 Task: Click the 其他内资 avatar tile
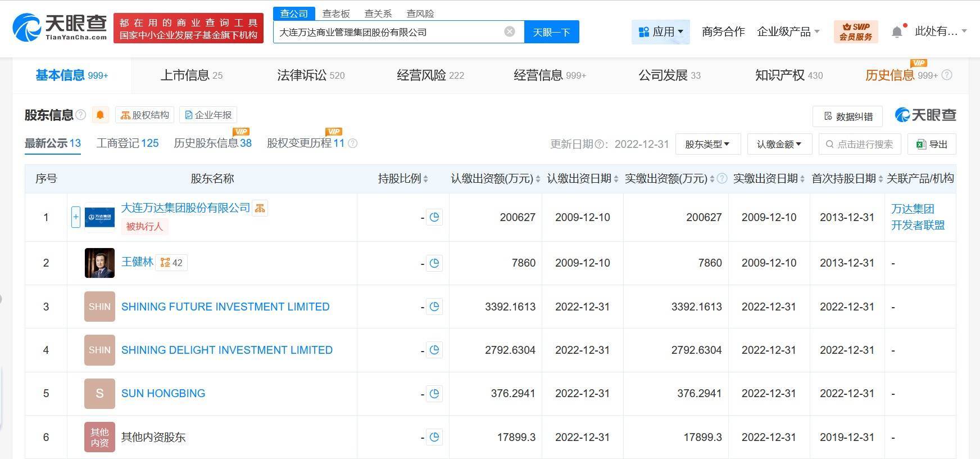(99, 437)
